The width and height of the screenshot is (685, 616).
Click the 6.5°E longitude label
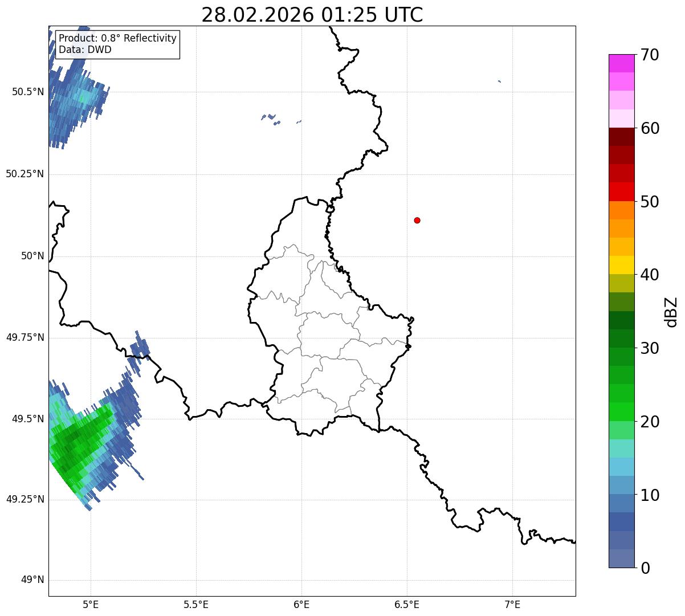tap(407, 604)
